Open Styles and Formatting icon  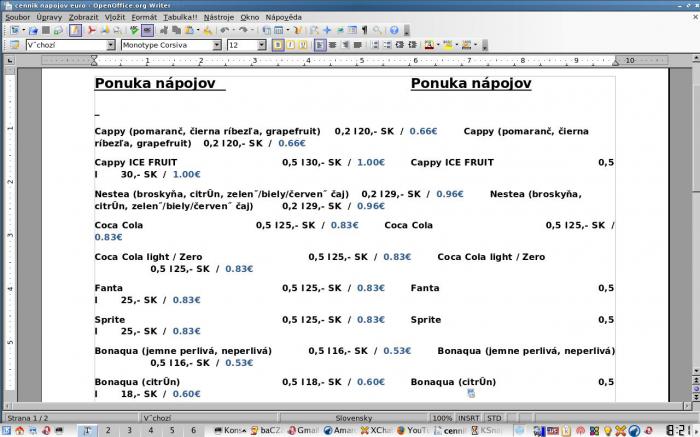(15, 45)
